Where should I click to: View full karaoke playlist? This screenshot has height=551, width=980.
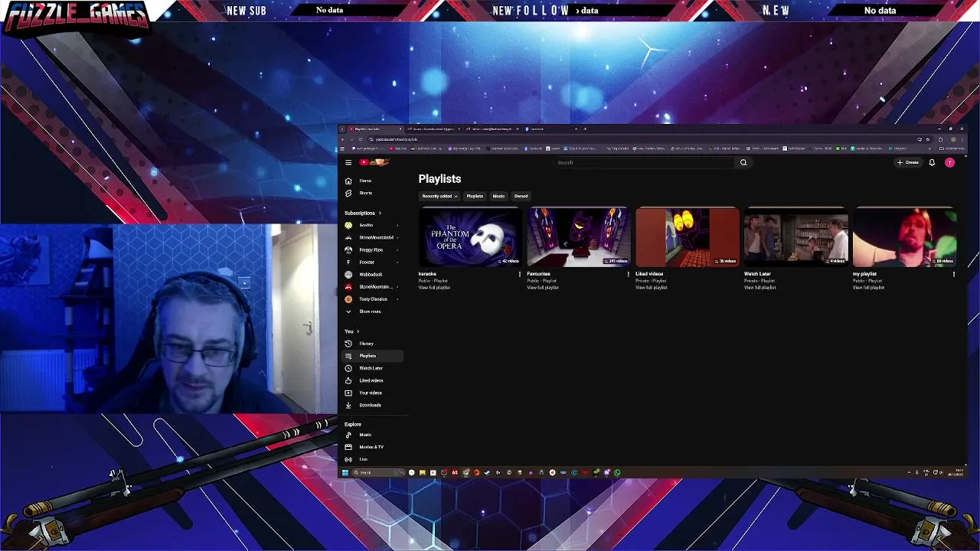point(434,287)
